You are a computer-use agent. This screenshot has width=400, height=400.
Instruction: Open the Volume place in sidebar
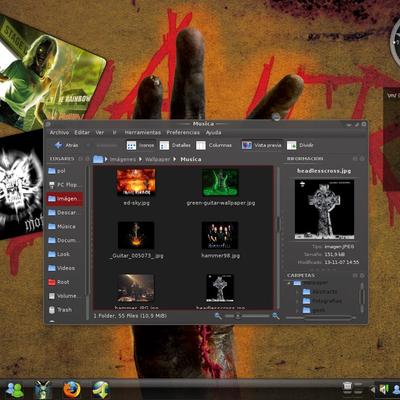click(65, 296)
